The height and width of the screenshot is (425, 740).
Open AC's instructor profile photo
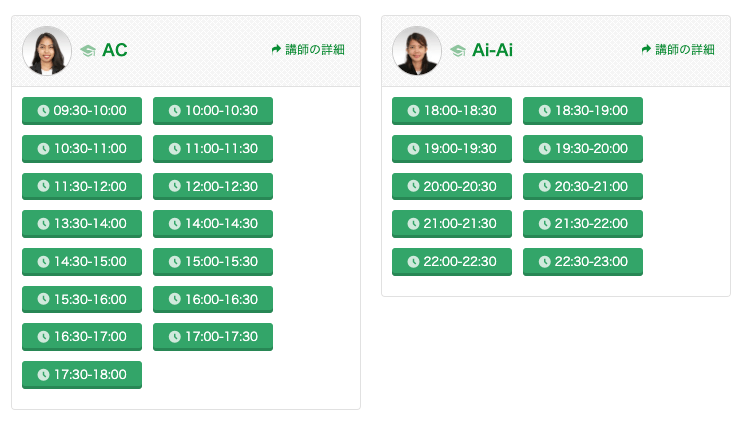(47, 50)
